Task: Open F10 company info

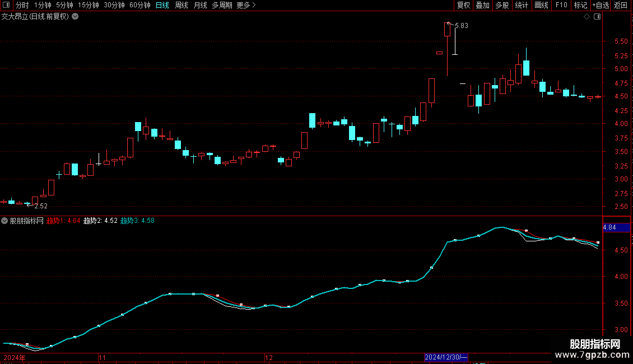Action: click(x=561, y=5)
